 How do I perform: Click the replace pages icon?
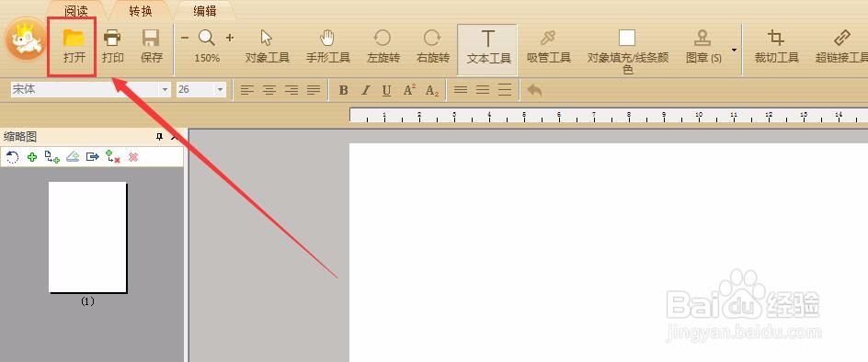point(113,157)
